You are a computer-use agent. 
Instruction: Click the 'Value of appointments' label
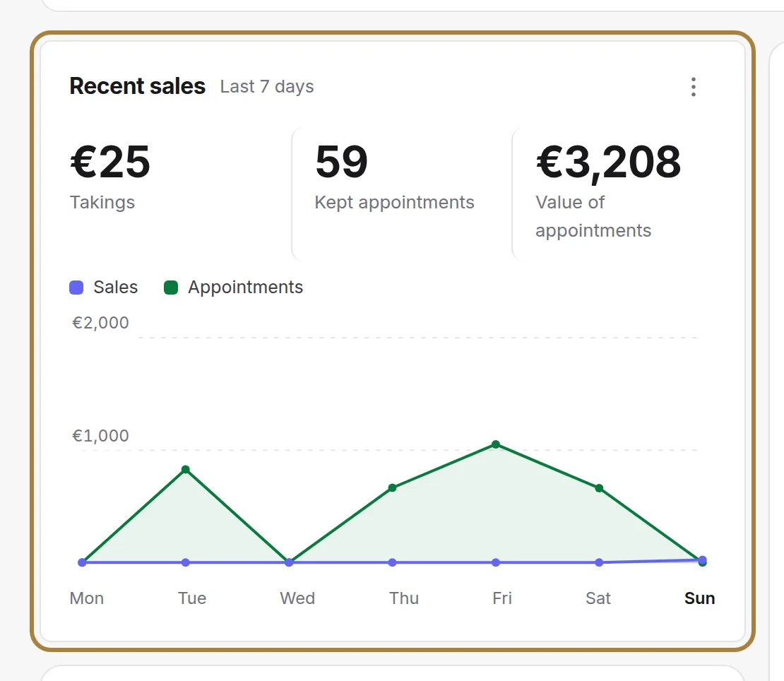[593, 216]
